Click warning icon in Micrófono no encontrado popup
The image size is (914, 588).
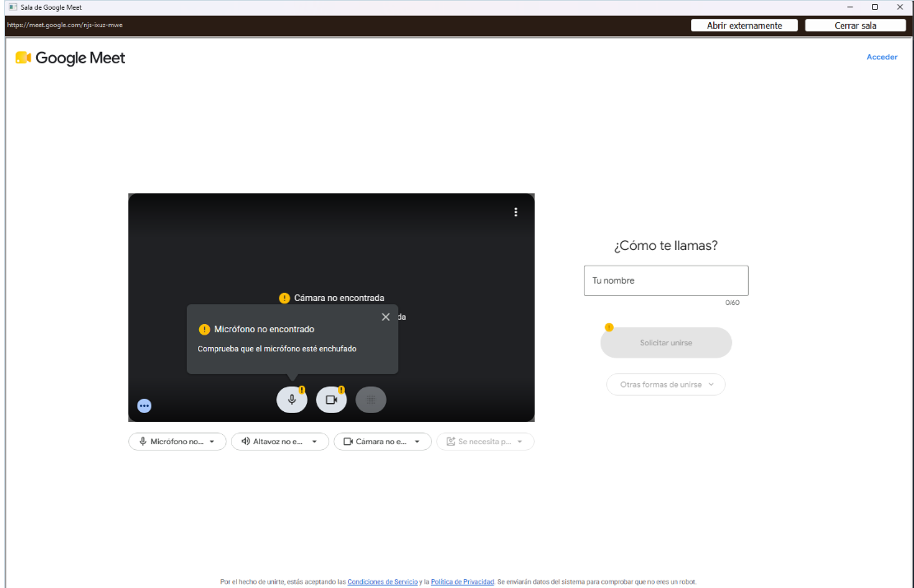point(204,329)
